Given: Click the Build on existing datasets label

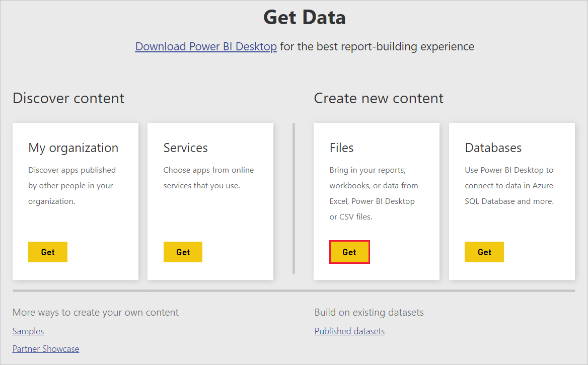Looking at the screenshot, I should (369, 313).
